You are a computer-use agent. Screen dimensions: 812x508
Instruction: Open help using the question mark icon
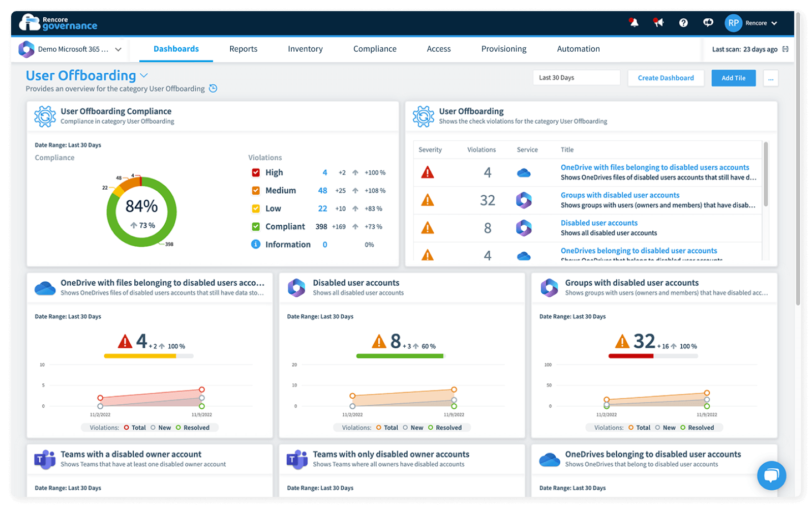point(683,22)
